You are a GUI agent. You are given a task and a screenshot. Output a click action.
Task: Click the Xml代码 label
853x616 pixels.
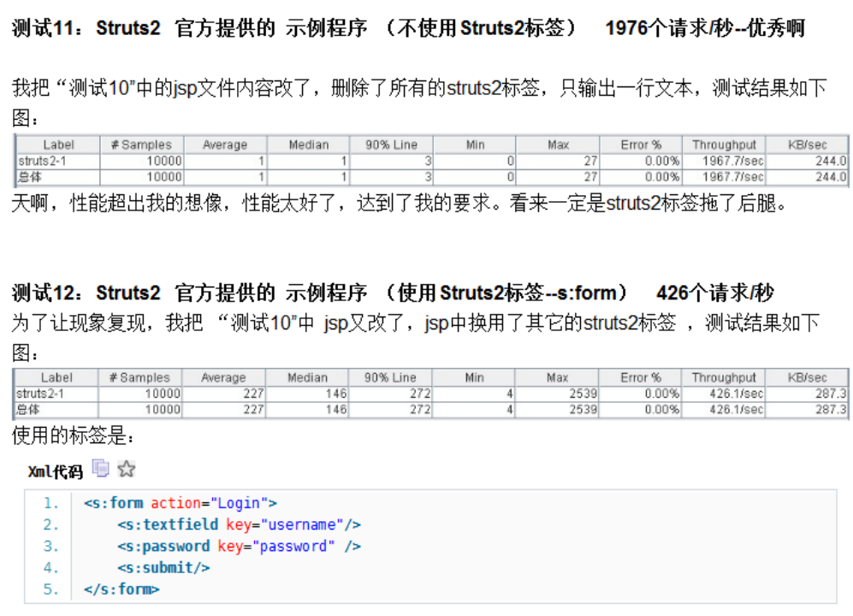point(56,471)
